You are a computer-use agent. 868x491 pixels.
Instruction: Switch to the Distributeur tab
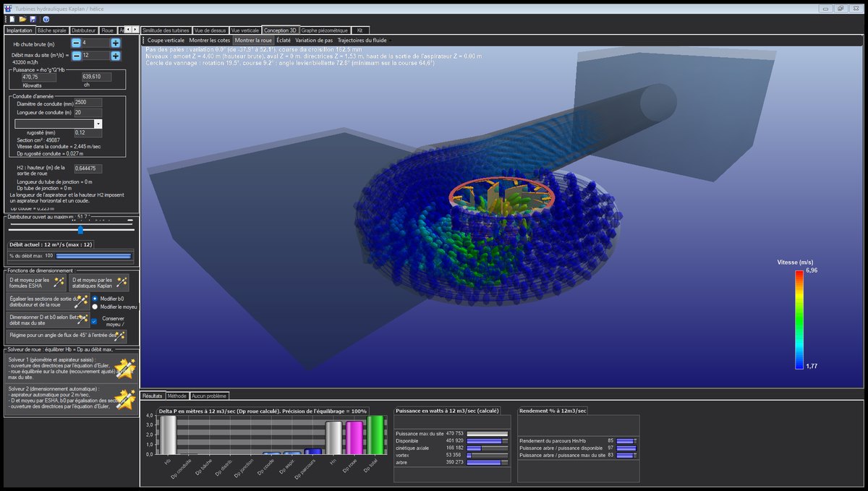click(84, 30)
